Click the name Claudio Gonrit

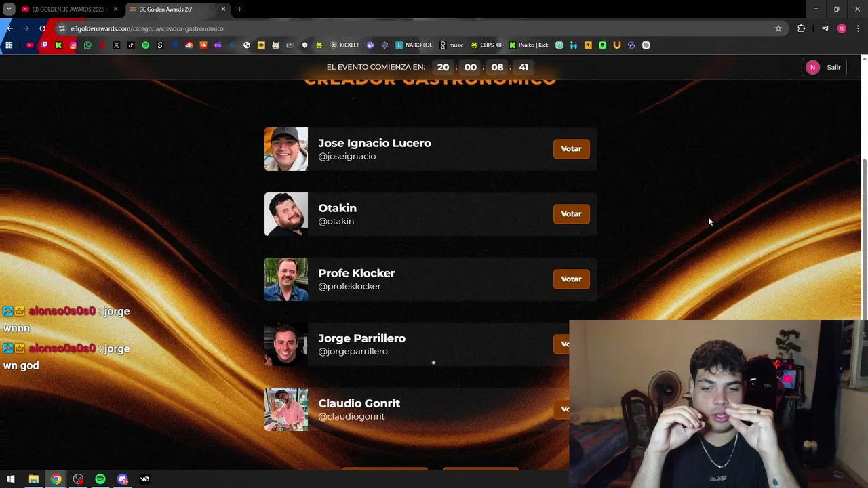pyautogui.click(x=359, y=403)
